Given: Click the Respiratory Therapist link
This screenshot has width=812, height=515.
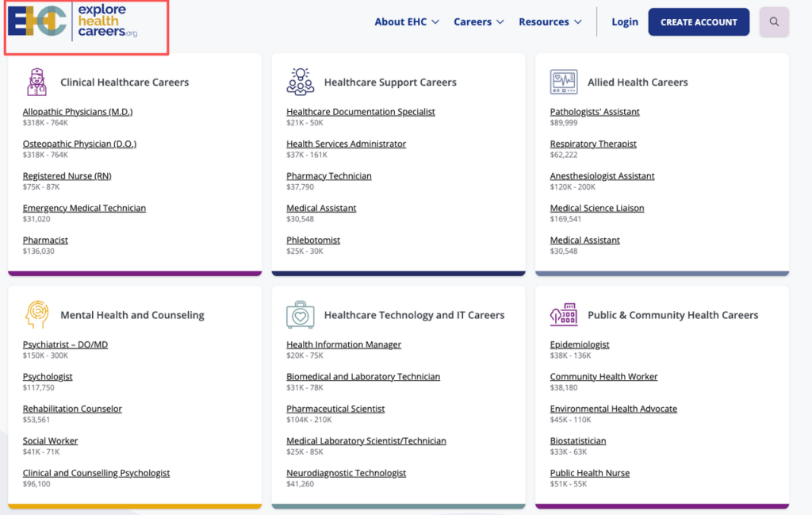Looking at the screenshot, I should (x=593, y=144).
